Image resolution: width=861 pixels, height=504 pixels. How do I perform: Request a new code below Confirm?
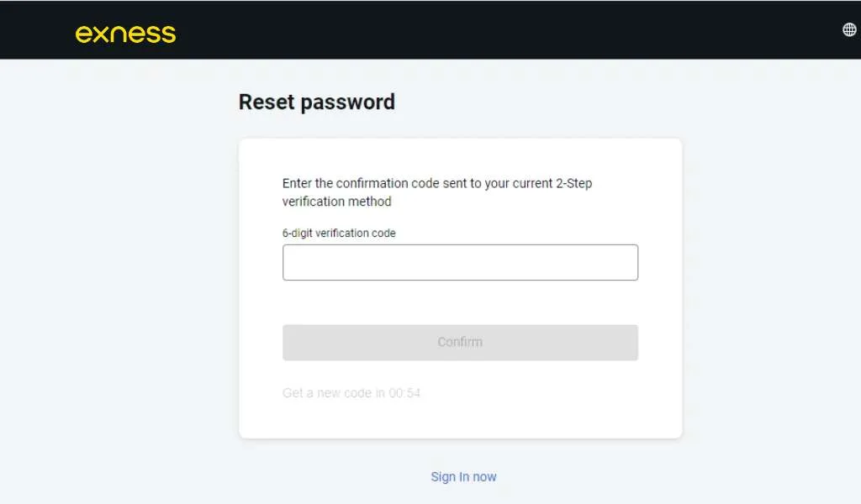click(x=351, y=392)
